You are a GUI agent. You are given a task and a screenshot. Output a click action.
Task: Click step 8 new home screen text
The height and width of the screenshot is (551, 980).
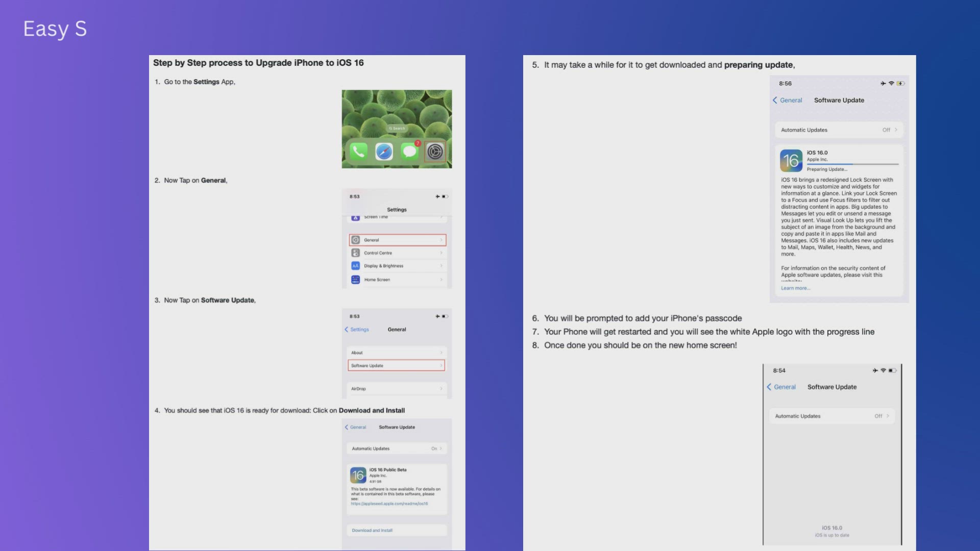[x=640, y=345]
